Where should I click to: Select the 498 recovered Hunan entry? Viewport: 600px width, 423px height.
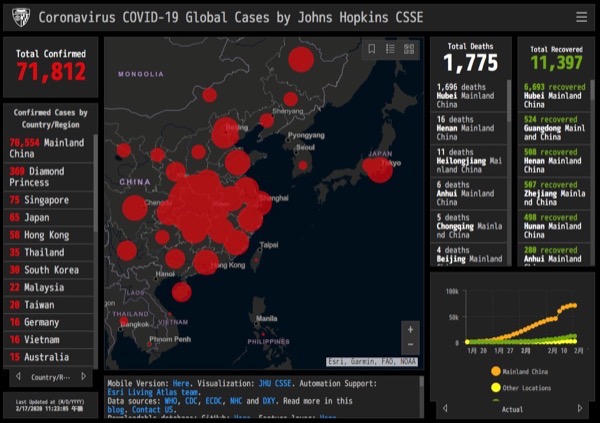(554, 226)
